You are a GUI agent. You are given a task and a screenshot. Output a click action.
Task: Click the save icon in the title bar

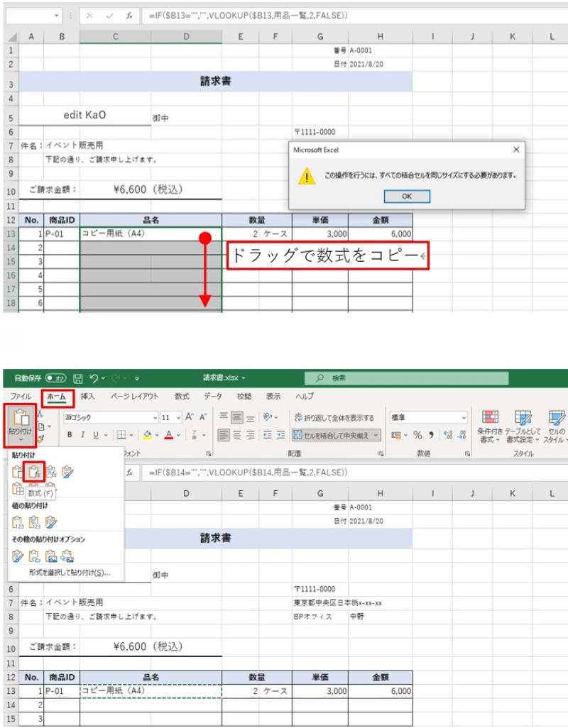tap(78, 378)
